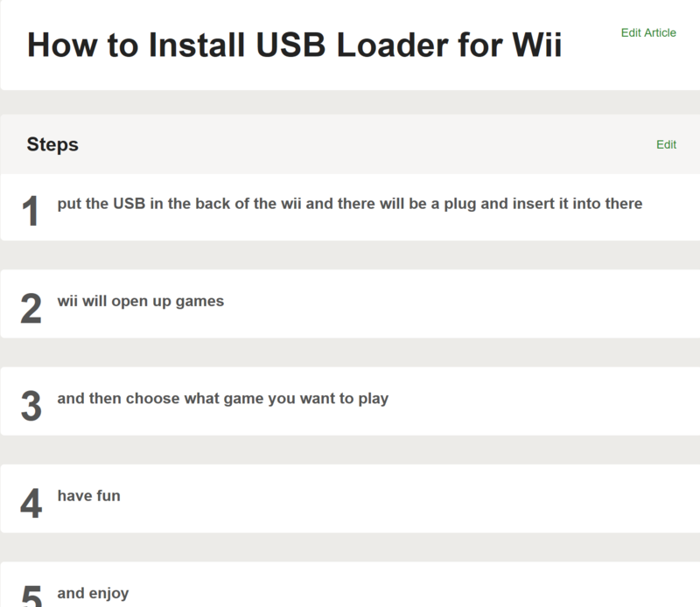Click the large step number 4

pos(31,503)
